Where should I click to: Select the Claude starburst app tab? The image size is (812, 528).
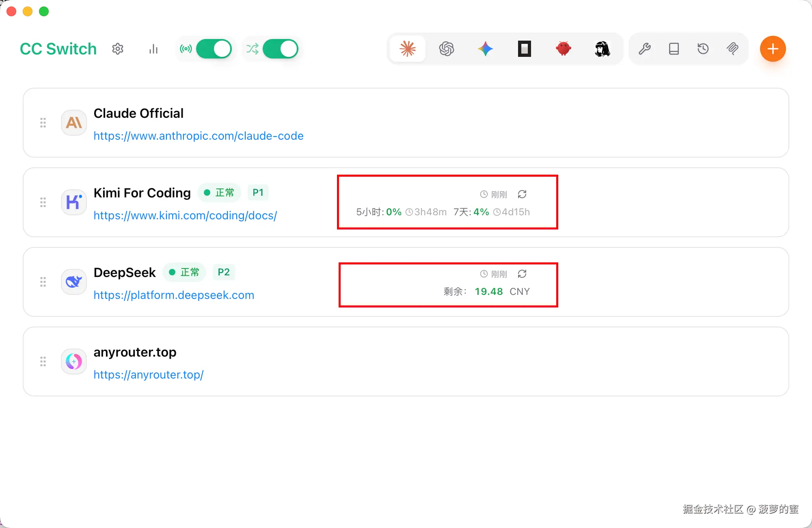[x=408, y=49]
